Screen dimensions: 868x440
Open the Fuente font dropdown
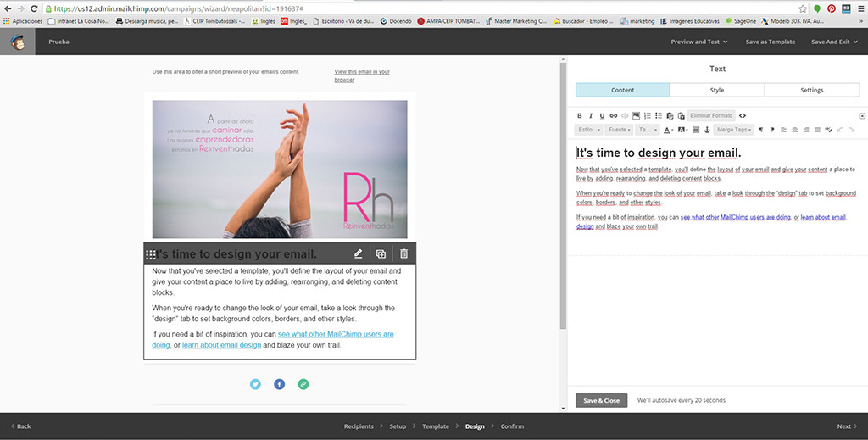pos(618,130)
